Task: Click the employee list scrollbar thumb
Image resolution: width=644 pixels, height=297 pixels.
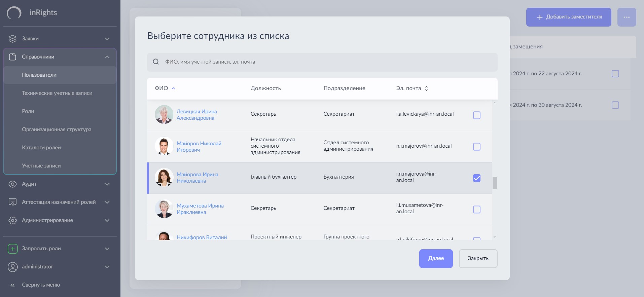Action: click(495, 183)
